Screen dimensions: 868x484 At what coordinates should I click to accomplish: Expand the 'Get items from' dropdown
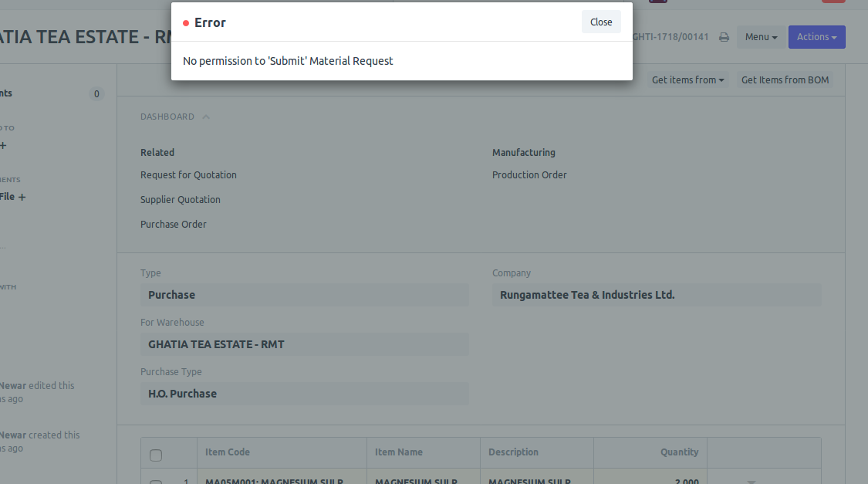click(687, 80)
